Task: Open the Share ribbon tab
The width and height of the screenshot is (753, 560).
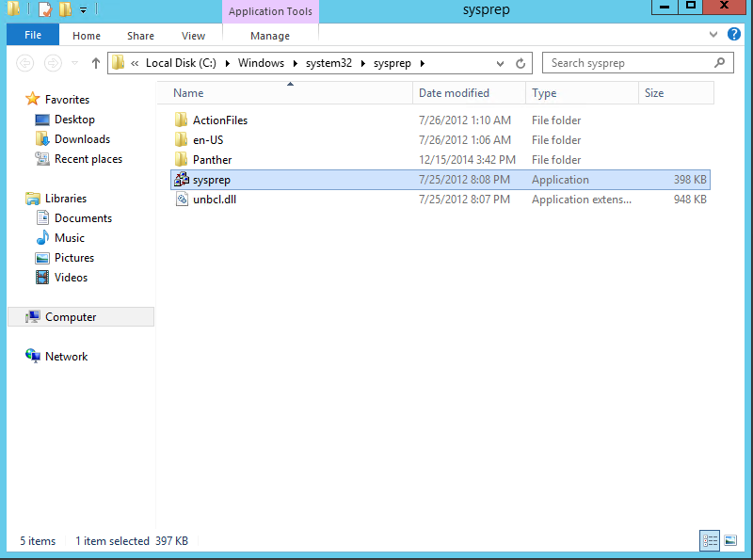Action: pyautogui.click(x=140, y=36)
